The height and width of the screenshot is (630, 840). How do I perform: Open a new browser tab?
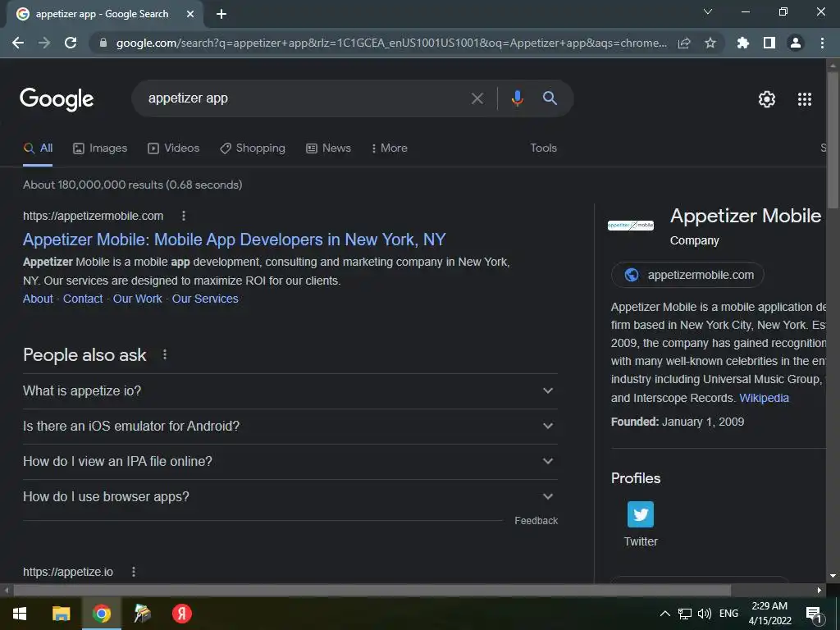tap(221, 14)
